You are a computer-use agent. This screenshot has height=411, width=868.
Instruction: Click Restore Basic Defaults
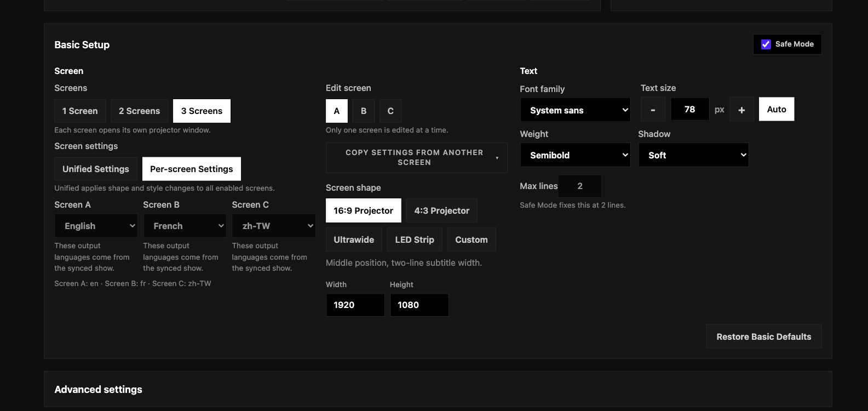point(764,336)
